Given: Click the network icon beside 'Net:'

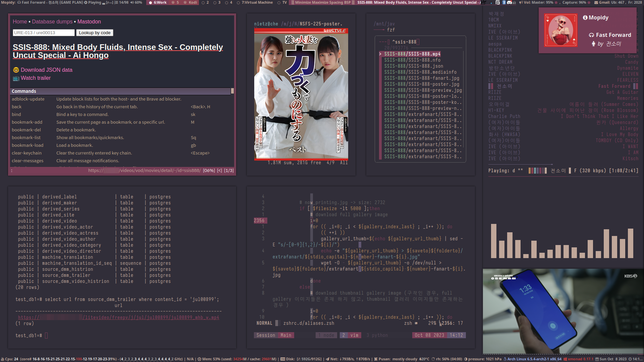Looking at the screenshot, I should [x=327, y=359].
